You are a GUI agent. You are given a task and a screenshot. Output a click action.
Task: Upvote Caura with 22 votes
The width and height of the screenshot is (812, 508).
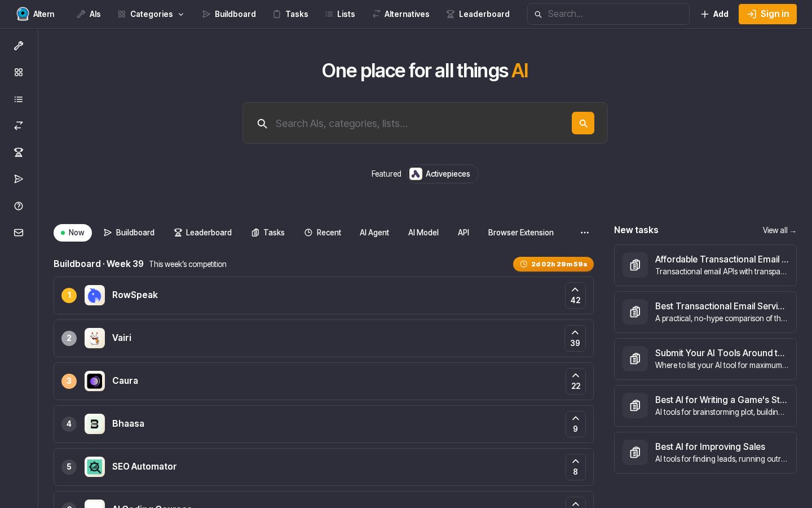pos(575,381)
